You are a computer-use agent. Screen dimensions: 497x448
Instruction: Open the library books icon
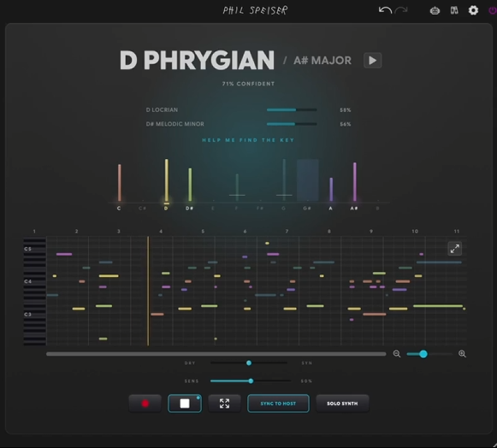(x=454, y=10)
